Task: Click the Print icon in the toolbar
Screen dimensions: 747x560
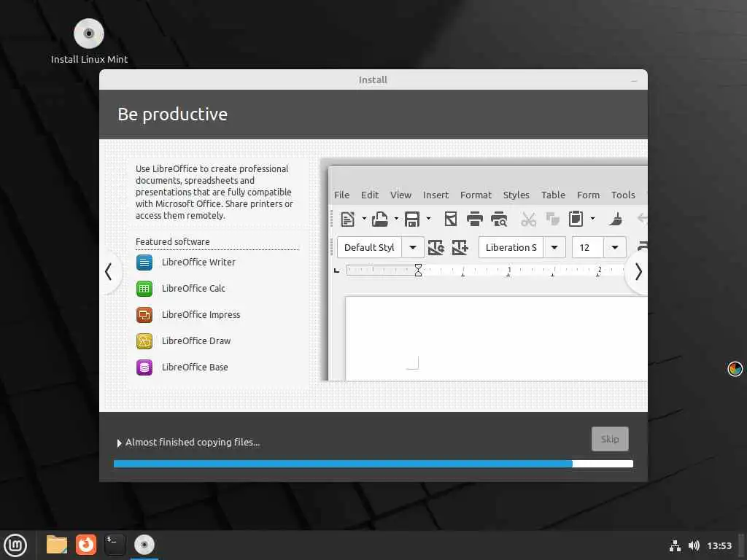Action: [x=474, y=219]
